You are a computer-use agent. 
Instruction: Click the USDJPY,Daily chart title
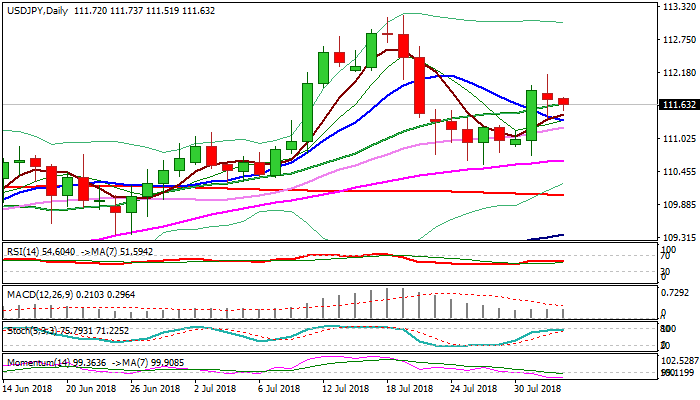(36, 8)
